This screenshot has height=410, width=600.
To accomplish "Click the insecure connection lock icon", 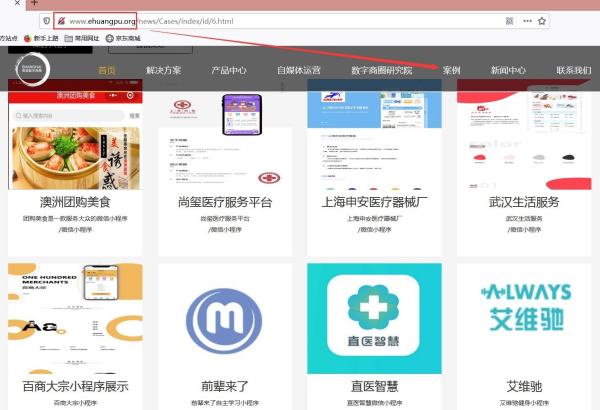I will click(61, 21).
